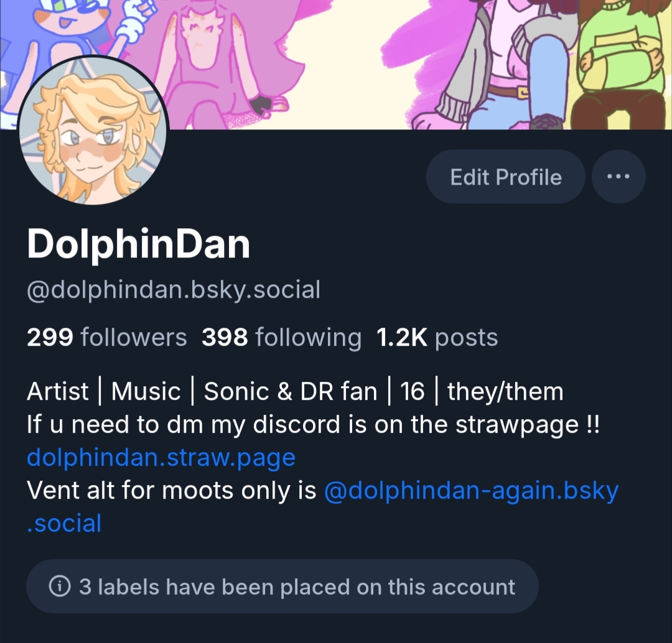Image resolution: width=672 pixels, height=643 pixels.
Task: Open the 299 followers list
Action: pos(107,337)
